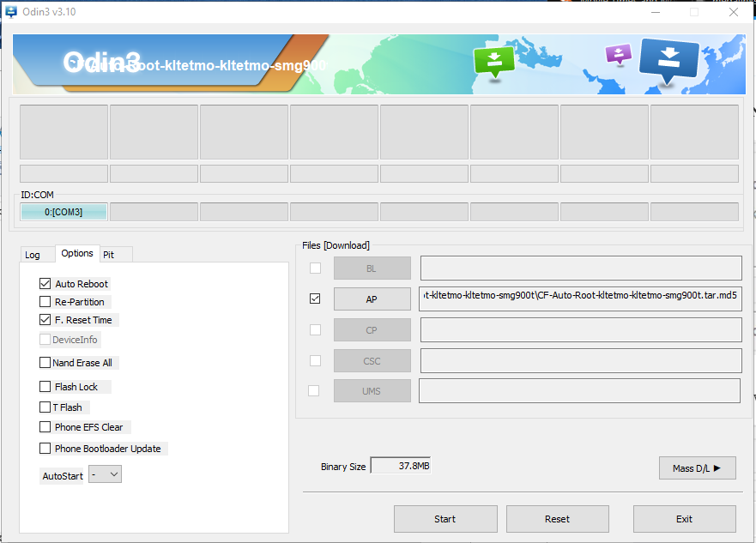Click the Mass D/L button
This screenshot has width=756, height=543.
tap(697, 468)
